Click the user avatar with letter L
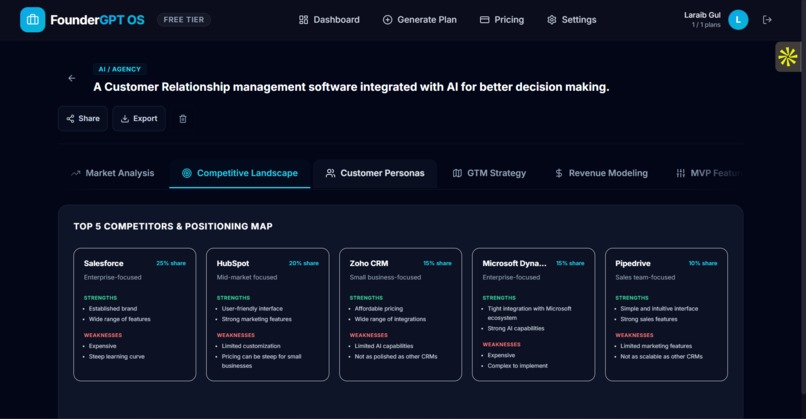The width and height of the screenshot is (806, 419). (738, 20)
